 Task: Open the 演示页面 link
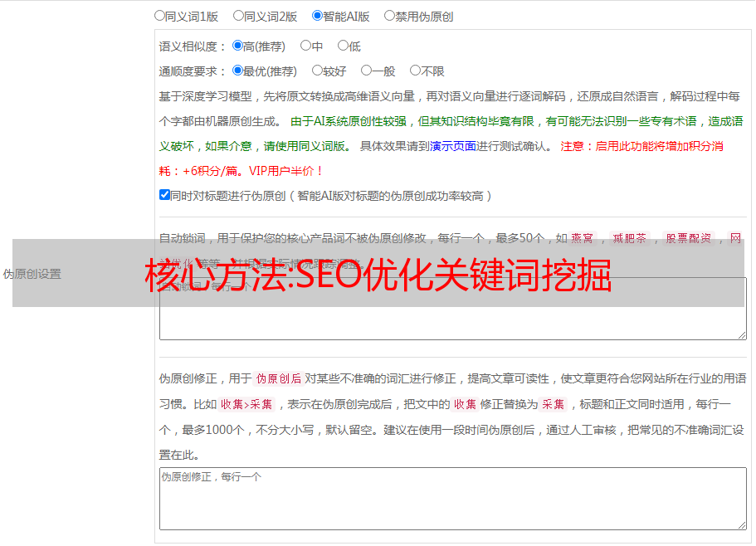[x=453, y=146]
